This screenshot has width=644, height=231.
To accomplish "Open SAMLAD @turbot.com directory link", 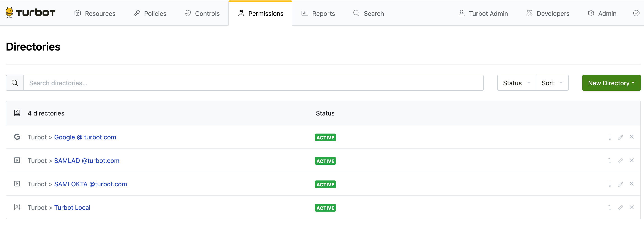I will pos(87,161).
